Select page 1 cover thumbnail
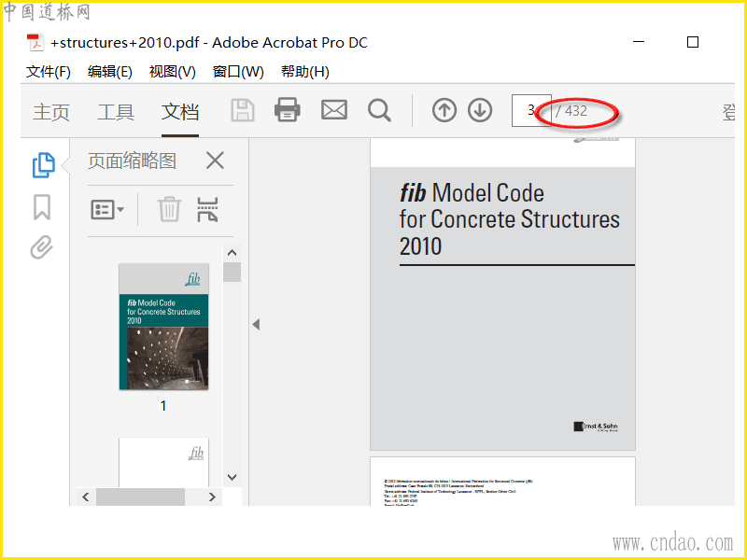Viewport: 747px width, 560px height. coord(163,327)
